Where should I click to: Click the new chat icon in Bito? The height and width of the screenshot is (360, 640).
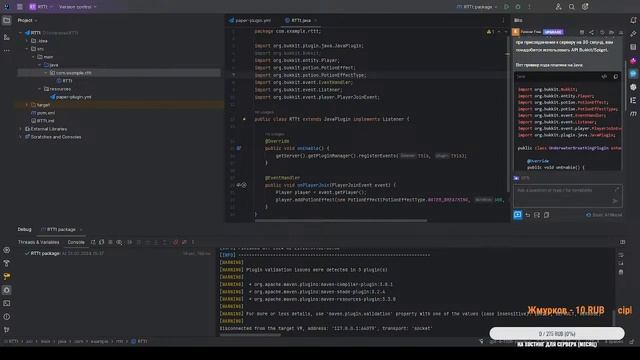[x=517, y=215]
